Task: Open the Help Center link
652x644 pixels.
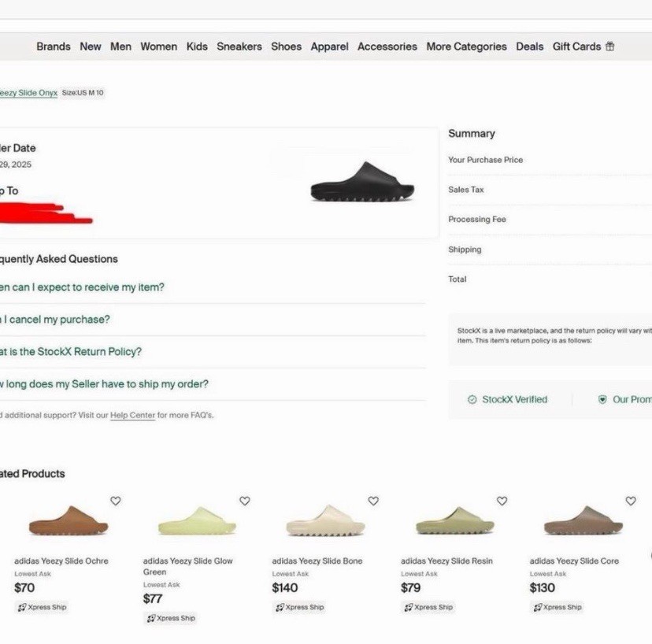Action: pos(132,415)
